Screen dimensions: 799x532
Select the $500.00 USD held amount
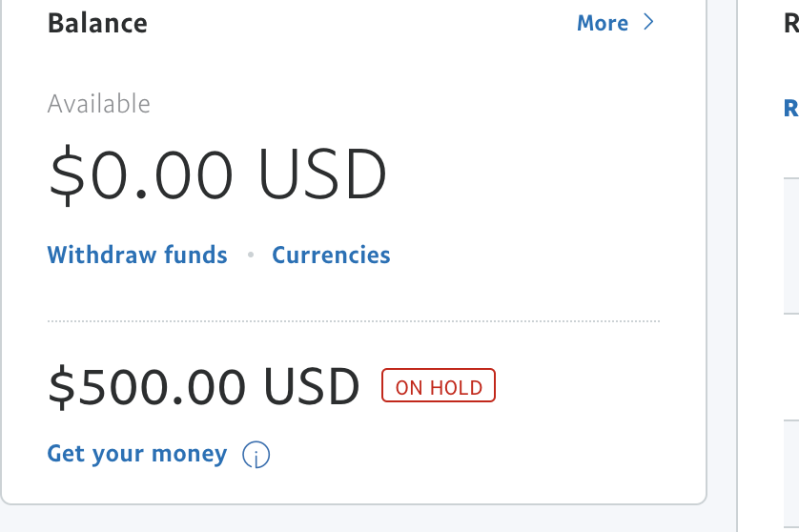point(204,386)
